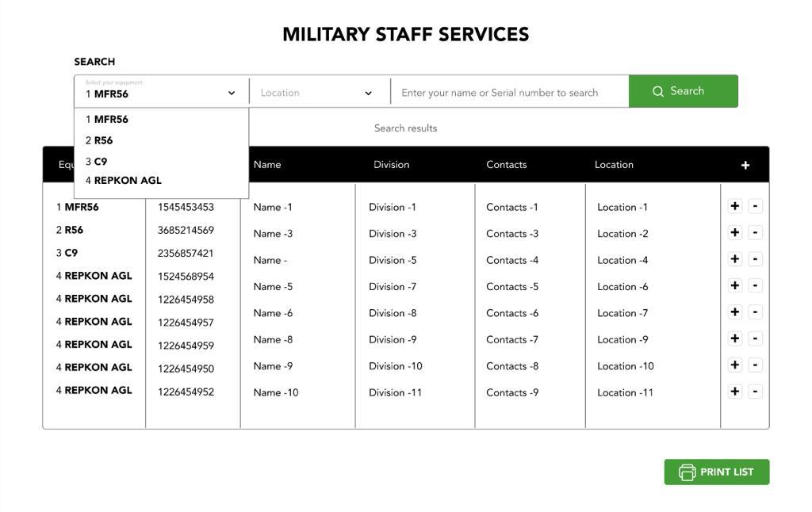
Task: Click the plus button in the Division -5 row
Action: [735, 259]
